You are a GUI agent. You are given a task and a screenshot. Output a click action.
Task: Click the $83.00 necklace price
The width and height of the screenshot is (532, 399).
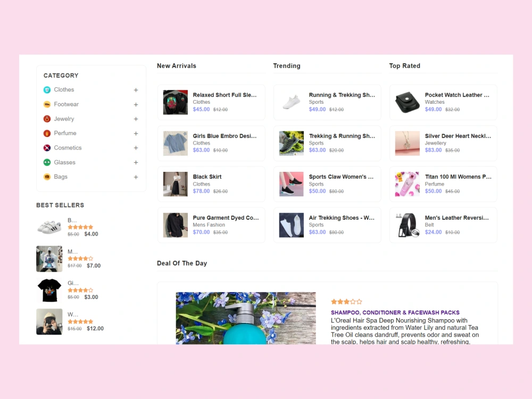coord(433,150)
